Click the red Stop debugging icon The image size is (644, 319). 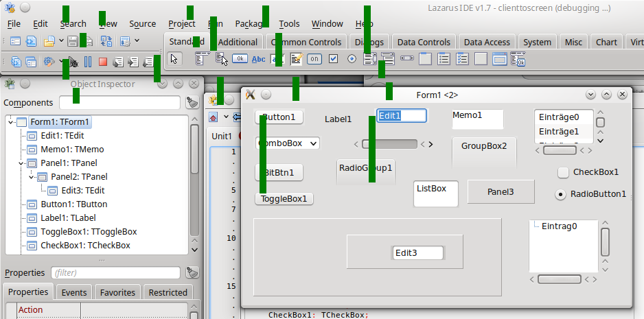click(x=102, y=62)
